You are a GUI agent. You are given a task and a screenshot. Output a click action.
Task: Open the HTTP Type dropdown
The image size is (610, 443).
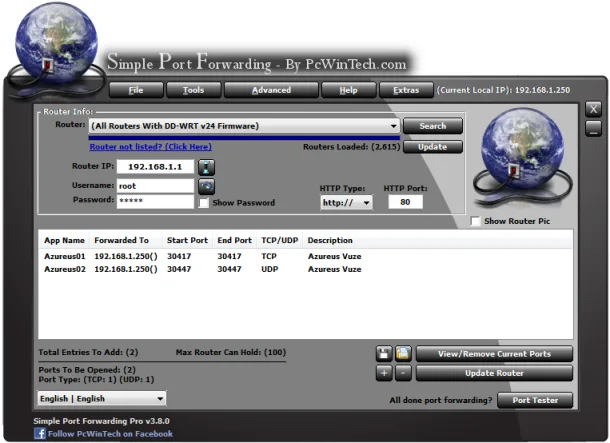click(x=346, y=203)
